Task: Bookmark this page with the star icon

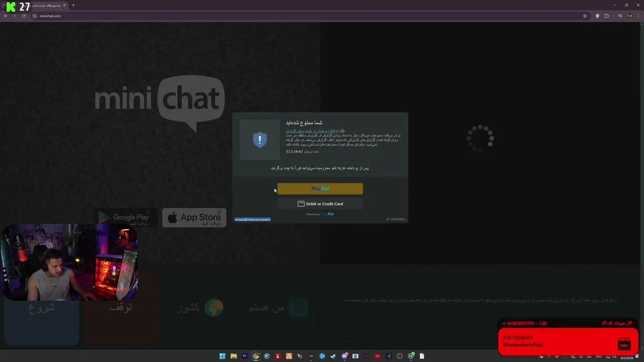Action: [x=585, y=16]
